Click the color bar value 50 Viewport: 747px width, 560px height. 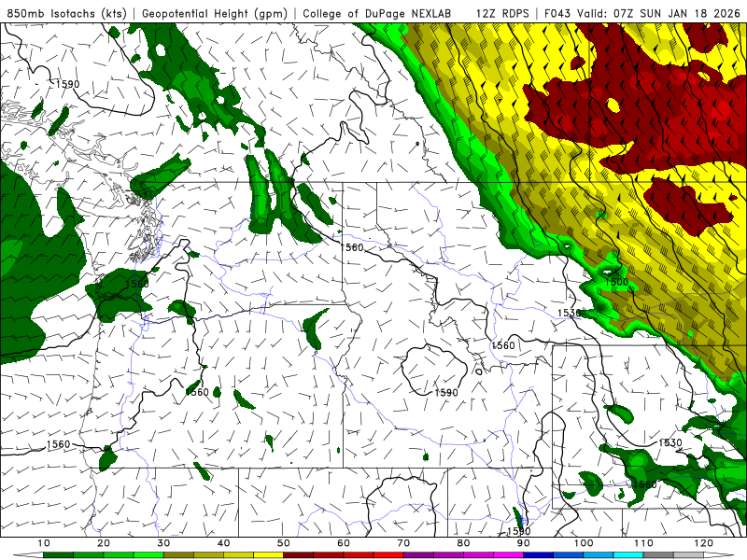[x=284, y=543]
